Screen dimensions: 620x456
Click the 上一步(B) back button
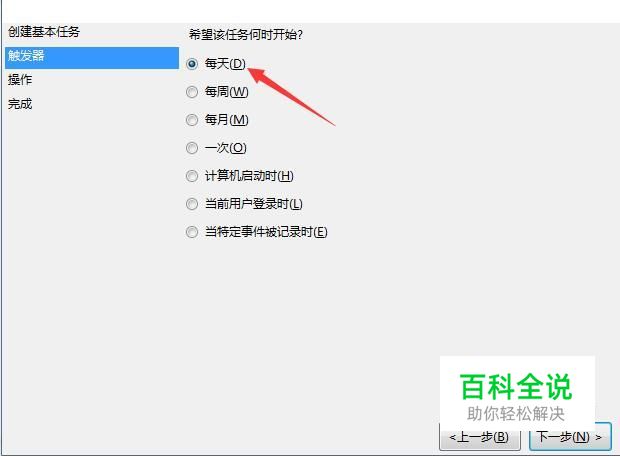480,437
